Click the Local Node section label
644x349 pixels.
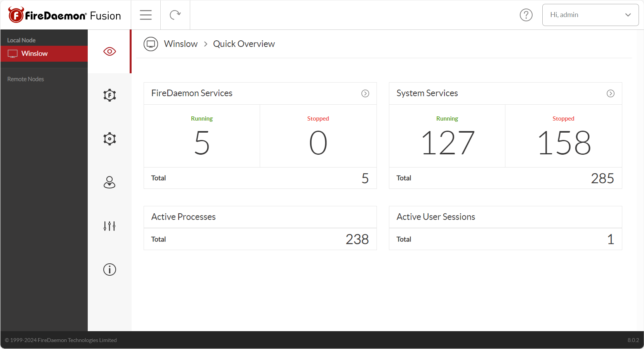[21, 40]
